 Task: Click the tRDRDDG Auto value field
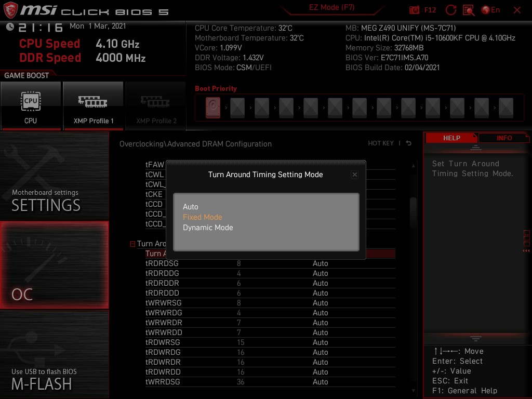pos(320,273)
